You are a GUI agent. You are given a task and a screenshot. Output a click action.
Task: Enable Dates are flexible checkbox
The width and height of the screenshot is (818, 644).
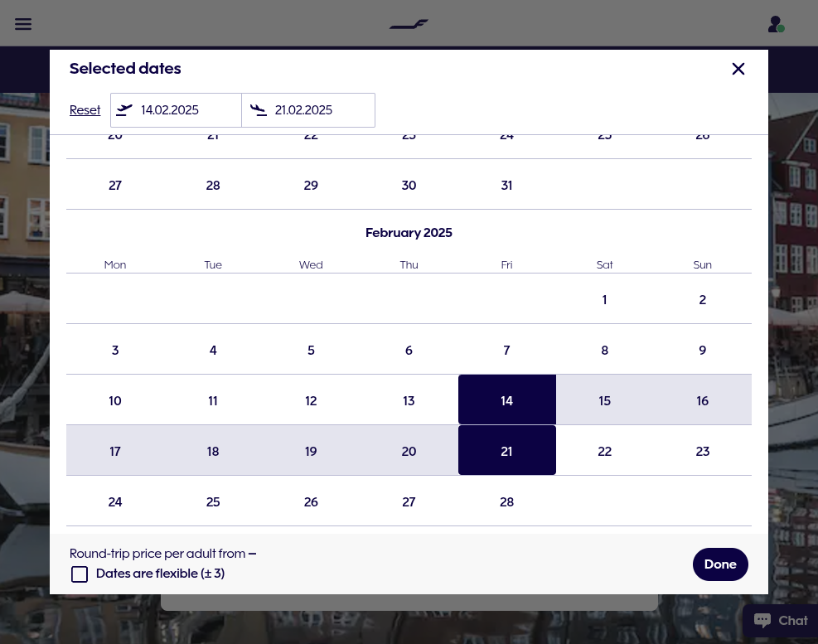80,574
